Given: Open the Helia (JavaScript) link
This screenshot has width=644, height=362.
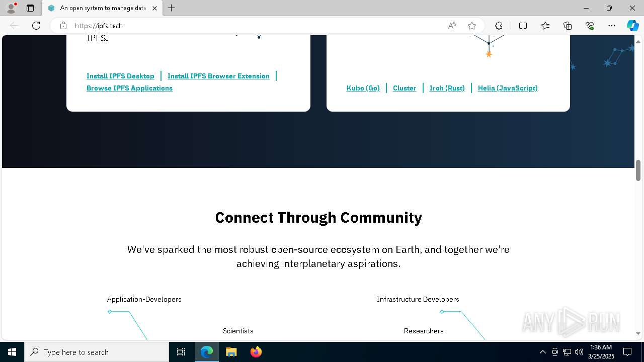Looking at the screenshot, I should click(508, 88).
